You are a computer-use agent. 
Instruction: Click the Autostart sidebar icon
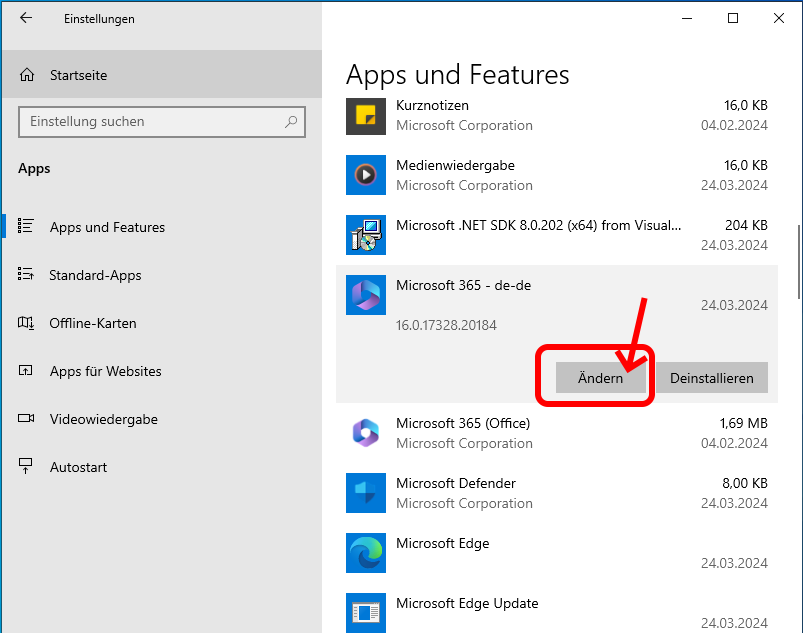[x=26, y=466]
